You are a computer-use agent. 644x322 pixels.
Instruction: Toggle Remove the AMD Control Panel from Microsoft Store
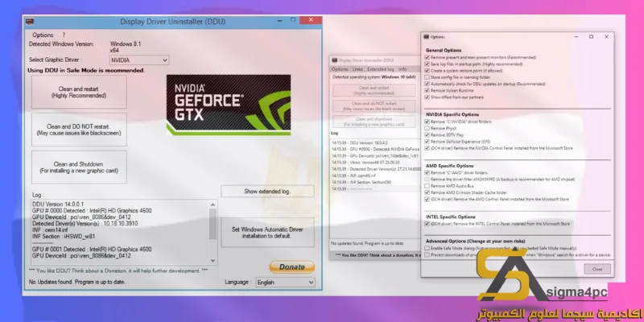coord(427,199)
